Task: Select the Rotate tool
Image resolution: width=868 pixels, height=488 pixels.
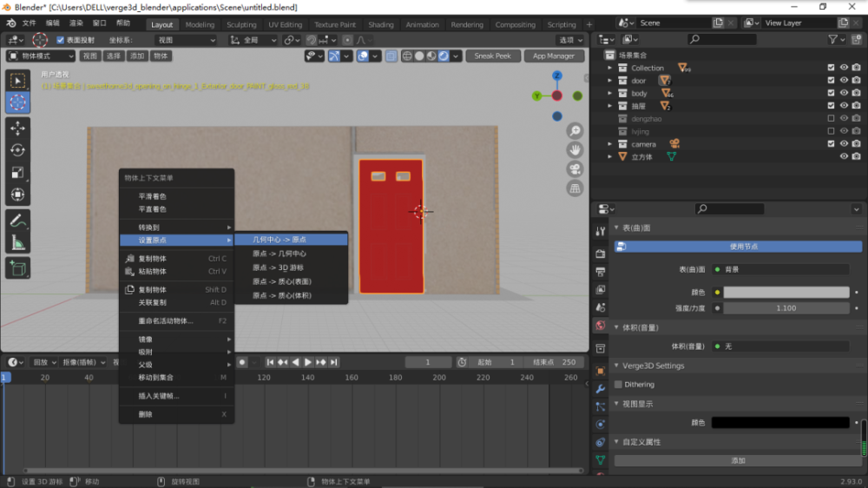Action: [x=17, y=150]
